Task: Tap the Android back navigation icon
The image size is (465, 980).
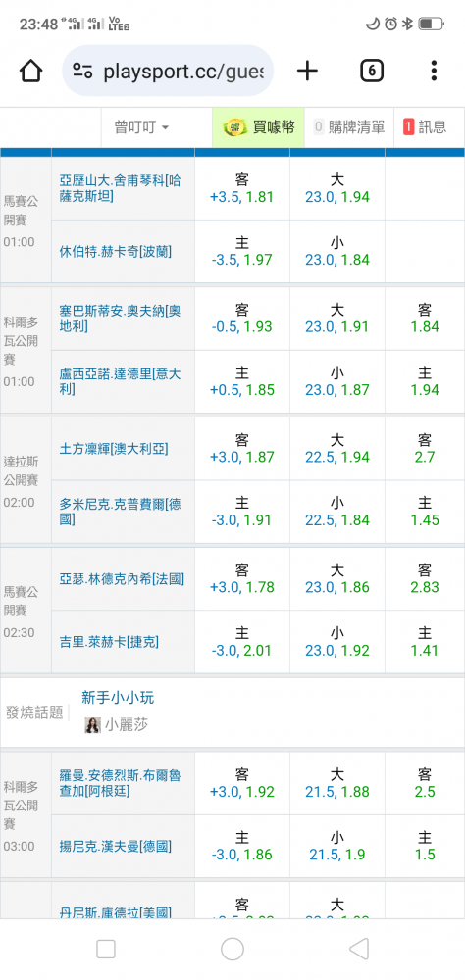Action: pyautogui.click(x=359, y=949)
